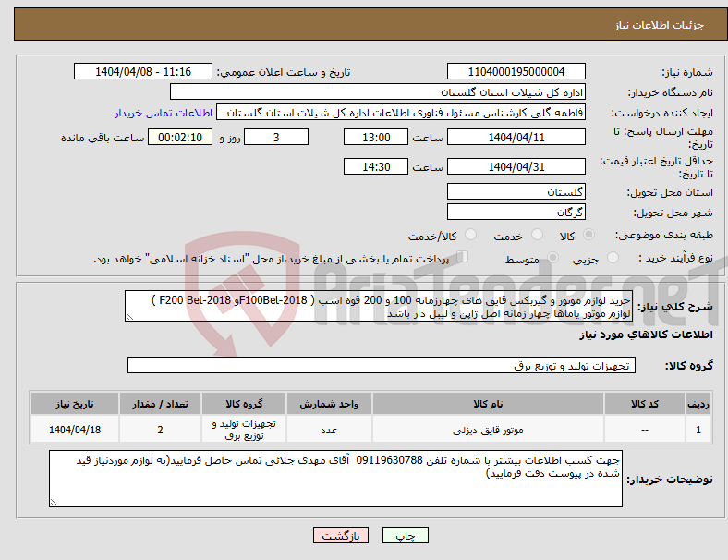The image size is (728, 560).
Task: Click the unit cell عدد
Action: [329, 430]
